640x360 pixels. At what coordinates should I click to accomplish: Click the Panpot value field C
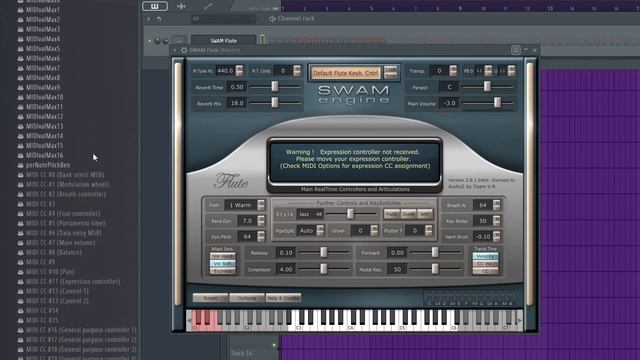449,87
